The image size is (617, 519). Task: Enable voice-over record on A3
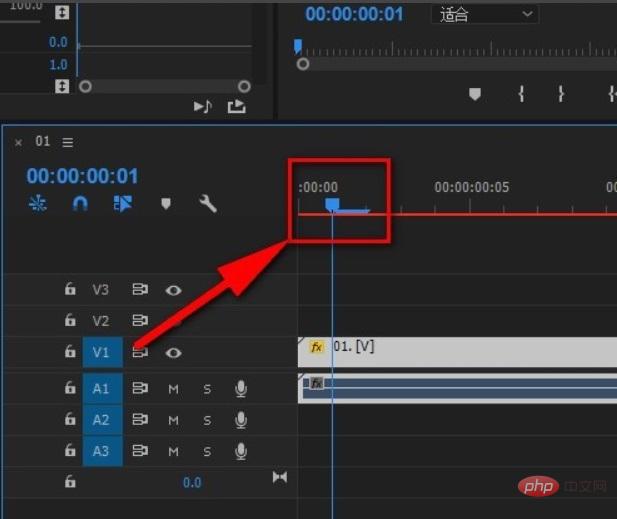241,451
